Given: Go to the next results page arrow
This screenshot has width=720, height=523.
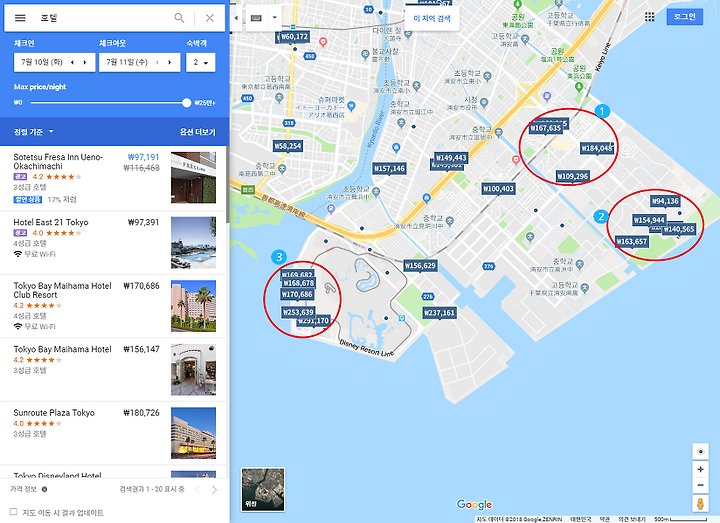Looking at the screenshot, I should 214,490.
